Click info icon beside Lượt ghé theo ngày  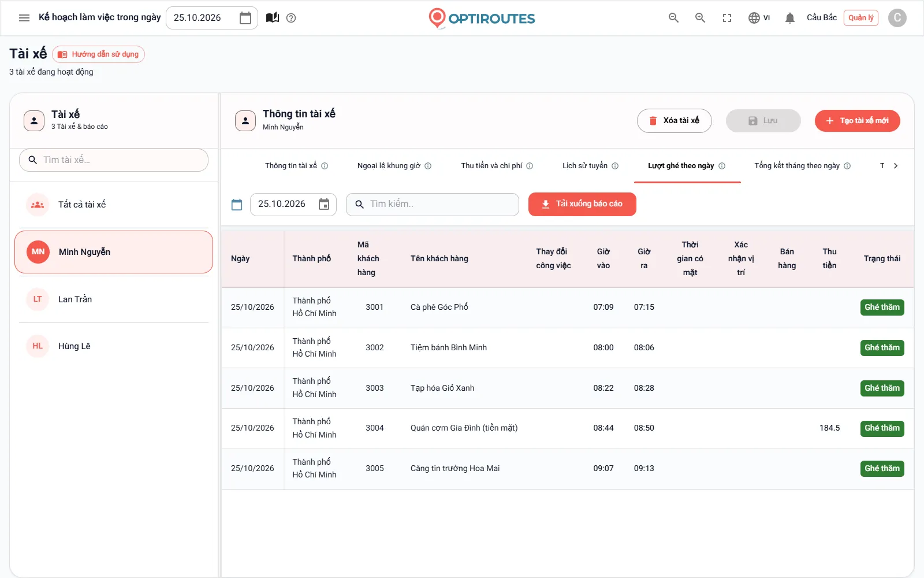click(x=722, y=166)
